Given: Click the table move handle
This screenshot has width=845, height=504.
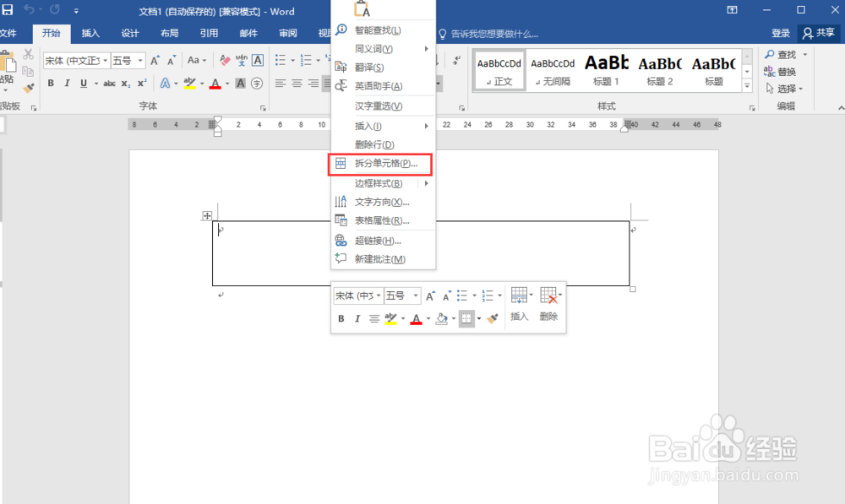Looking at the screenshot, I should [x=207, y=216].
